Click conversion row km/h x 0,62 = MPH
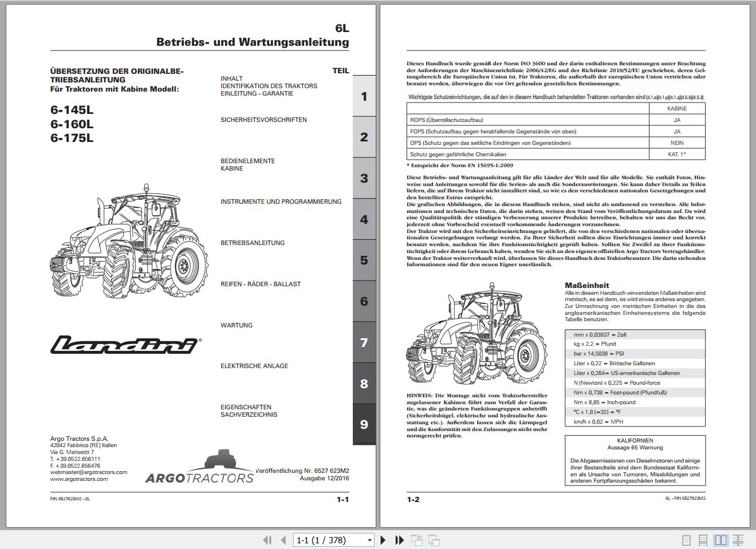The height and width of the screenshot is (549, 756). pos(635,422)
